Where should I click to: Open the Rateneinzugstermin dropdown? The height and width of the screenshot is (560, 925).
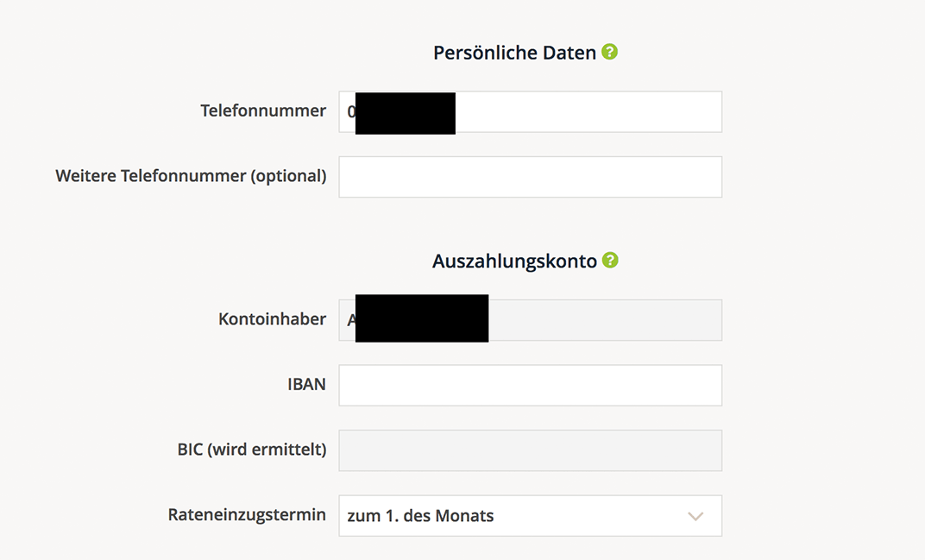point(531,516)
